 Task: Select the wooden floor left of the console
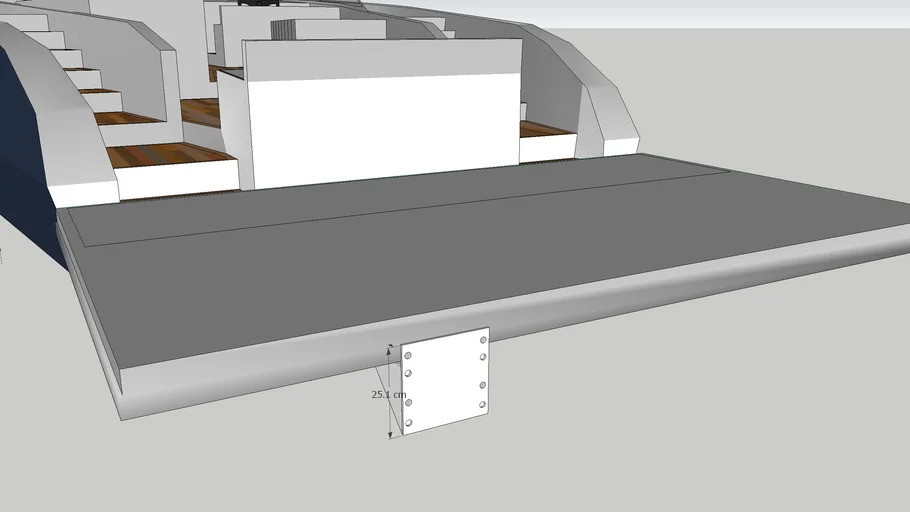click(x=200, y=112)
